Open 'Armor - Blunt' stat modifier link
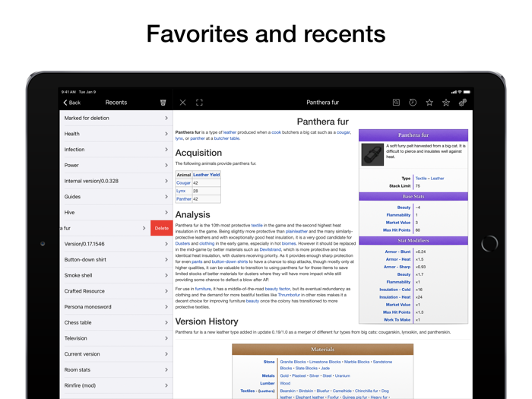Screen dimensions: 532x399 (397, 252)
